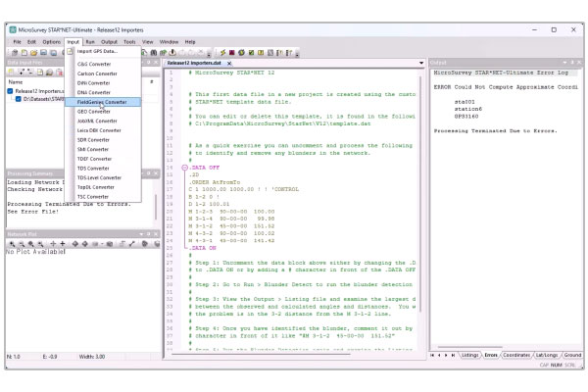Click the first output list navigation arrow

tap(432, 355)
